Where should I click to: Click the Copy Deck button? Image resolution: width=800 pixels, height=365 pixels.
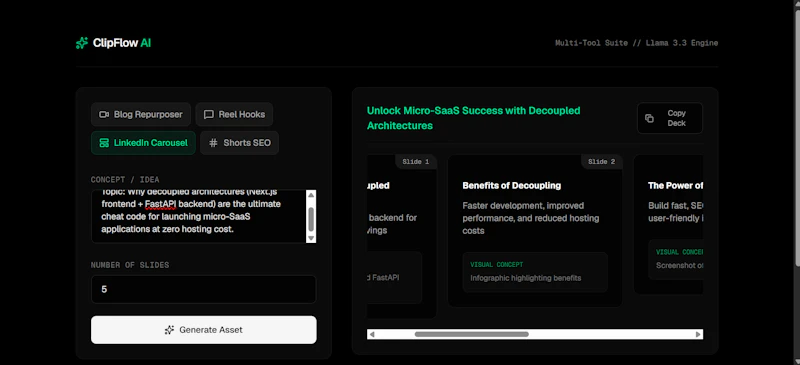click(x=670, y=118)
